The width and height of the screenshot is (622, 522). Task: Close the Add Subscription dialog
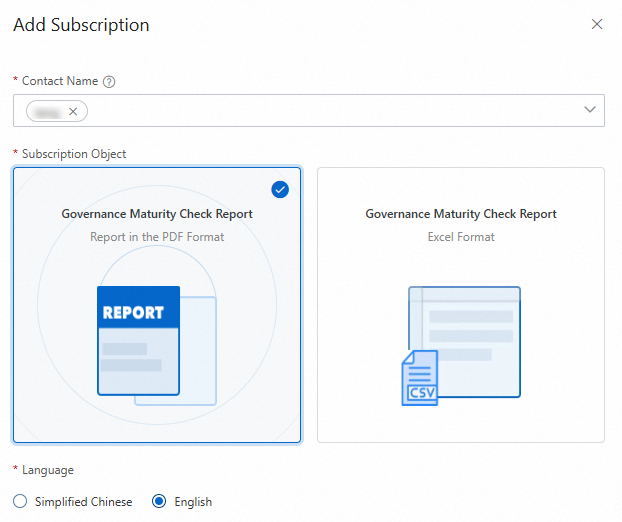pyautogui.click(x=597, y=24)
